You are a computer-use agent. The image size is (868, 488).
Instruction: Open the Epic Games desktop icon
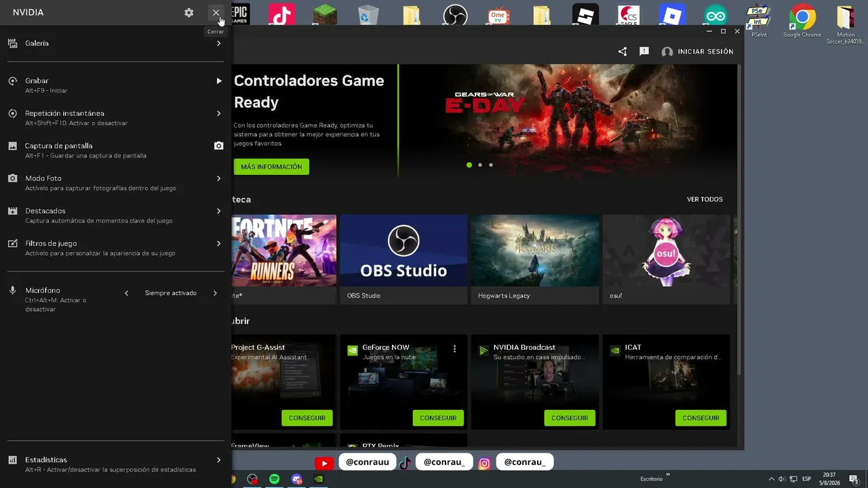pyautogui.click(x=239, y=15)
